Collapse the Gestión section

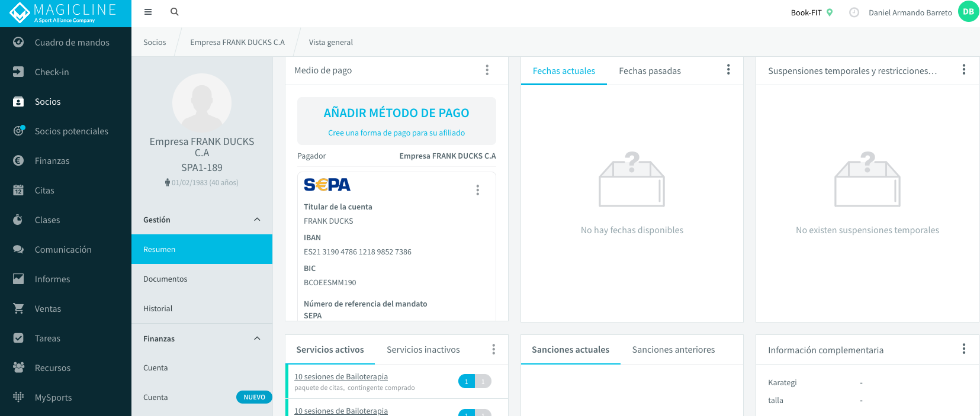(x=257, y=220)
